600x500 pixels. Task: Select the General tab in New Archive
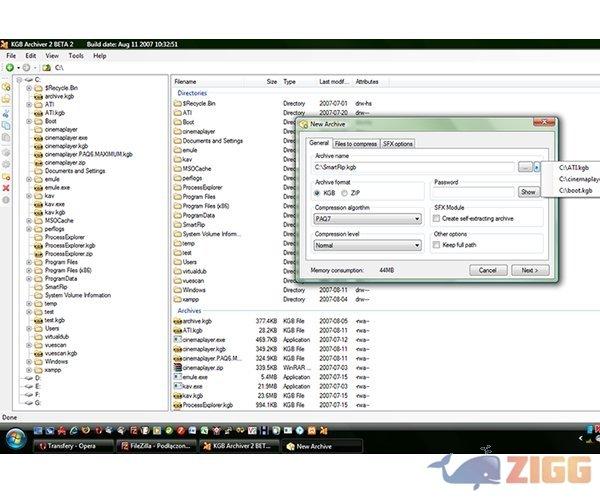(x=319, y=143)
